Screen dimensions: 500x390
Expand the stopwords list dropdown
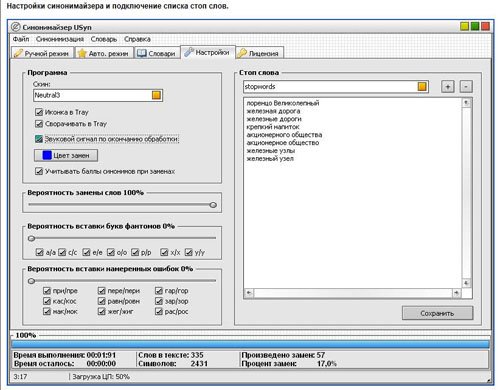(x=422, y=87)
